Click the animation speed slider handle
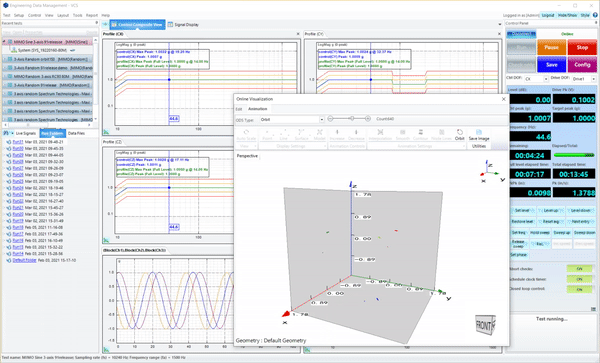This screenshot has height=363, width=600. coord(352,119)
